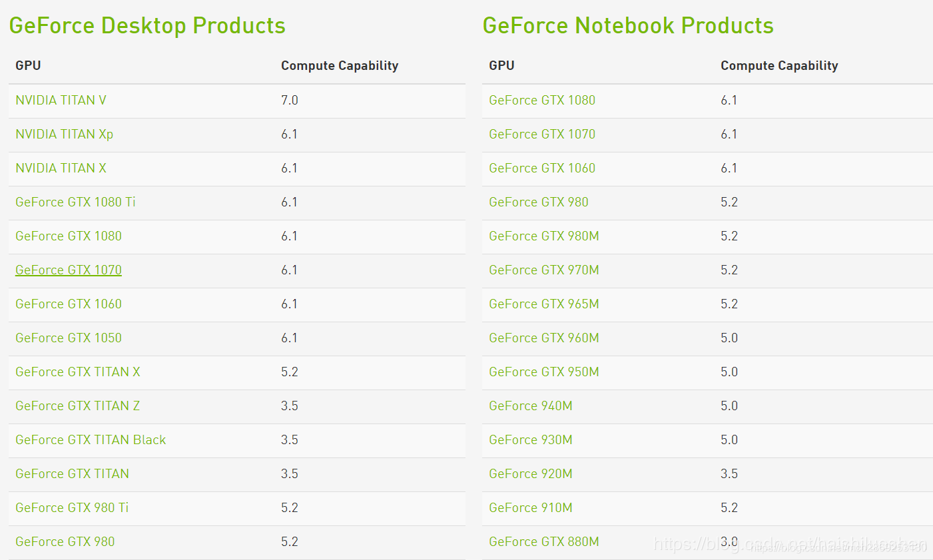The image size is (933, 560).
Task: Click Compute Capability header in Notebook table
Action: pyautogui.click(x=779, y=66)
